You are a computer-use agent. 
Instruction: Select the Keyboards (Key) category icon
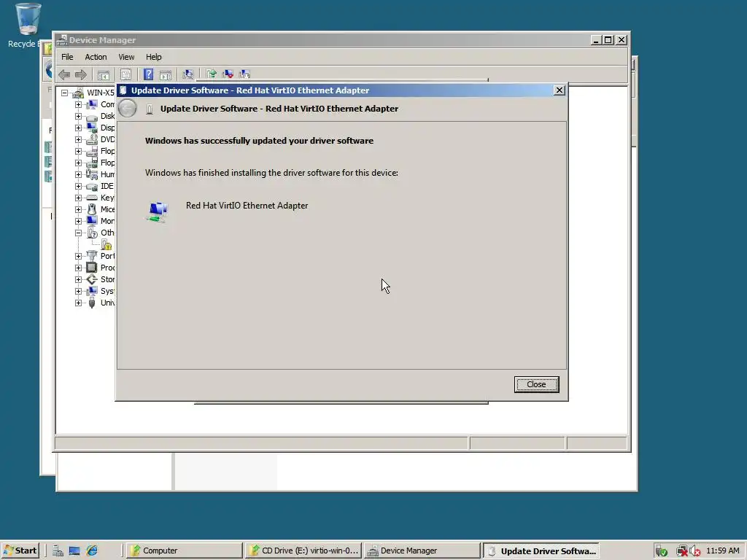click(x=92, y=198)
